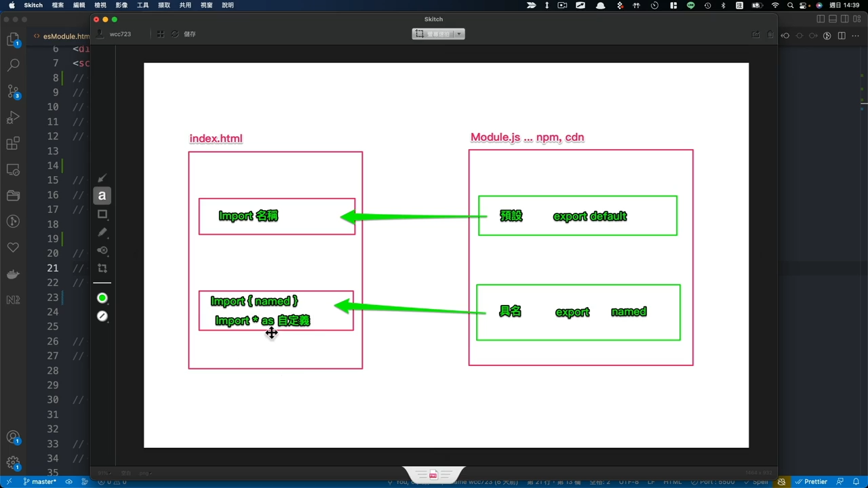The height and width of the screenshot is (488, 868).
Task: Click the 儲存 save label
Action: 190,34
